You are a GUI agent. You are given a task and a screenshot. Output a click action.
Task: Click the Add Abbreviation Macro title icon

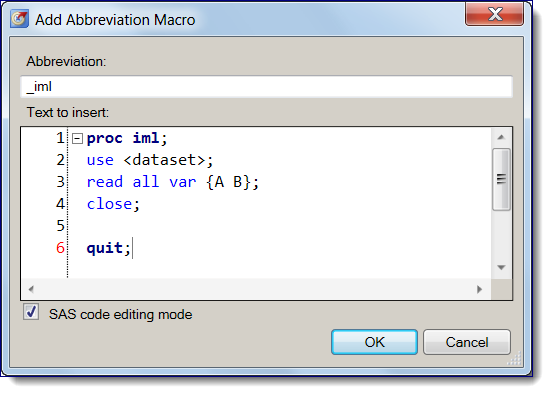[19, 19]
